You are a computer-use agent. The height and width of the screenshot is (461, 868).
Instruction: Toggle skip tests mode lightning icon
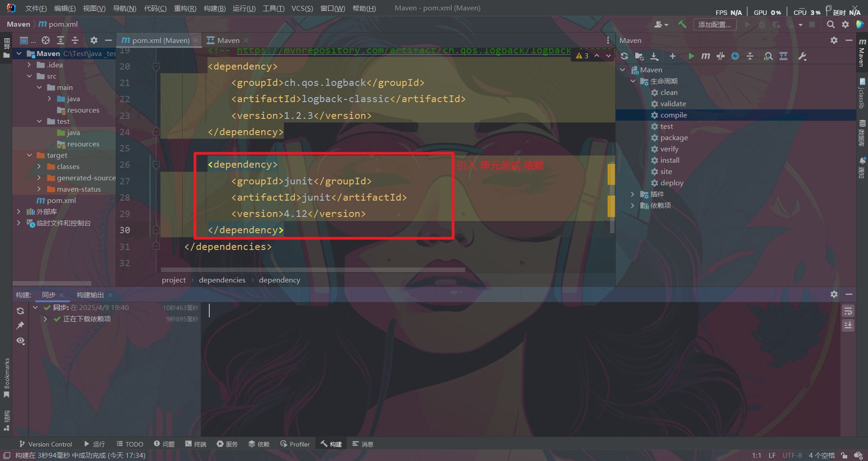(x=735, y=56)
